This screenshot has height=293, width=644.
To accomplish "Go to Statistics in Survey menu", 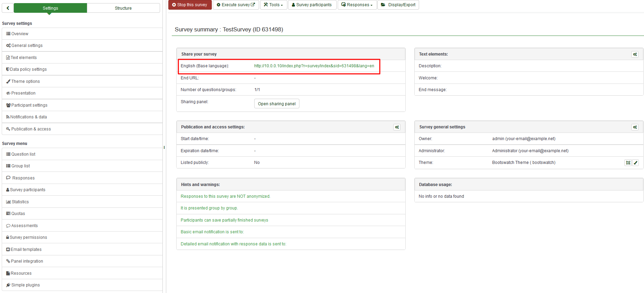I will (x=20, y=202).
